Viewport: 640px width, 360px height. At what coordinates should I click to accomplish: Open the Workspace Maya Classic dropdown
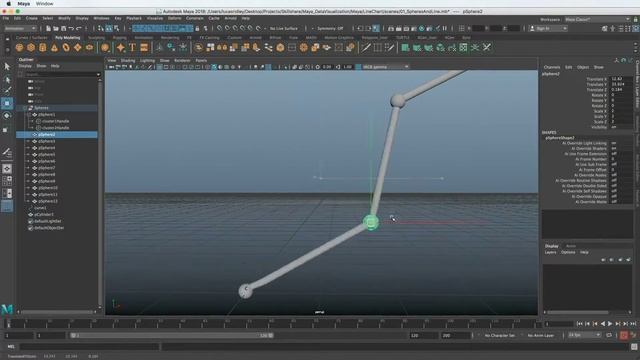[x=597, y=19]
